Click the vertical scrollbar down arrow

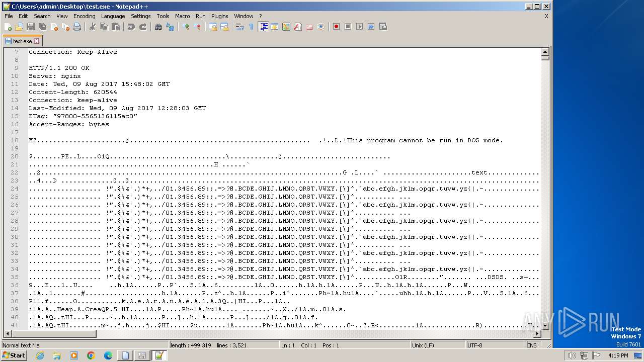545,326
